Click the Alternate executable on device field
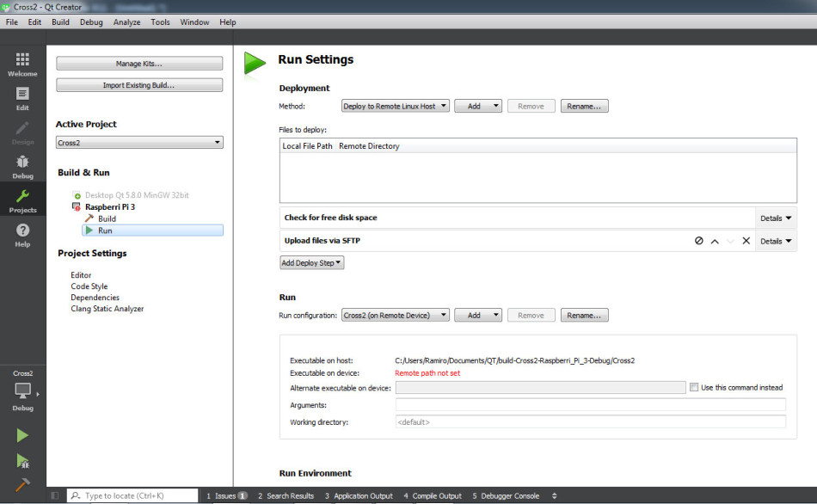 [540, 387]
